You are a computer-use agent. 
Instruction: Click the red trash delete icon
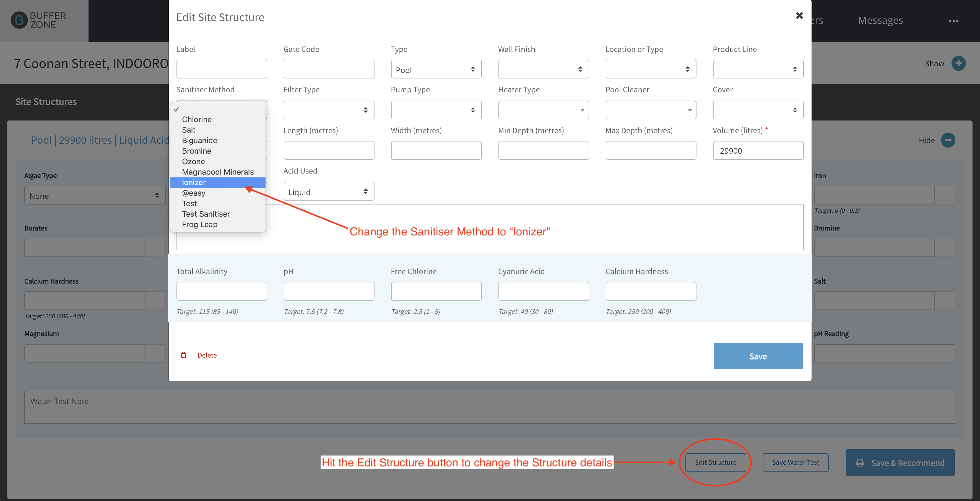[183, 355]
